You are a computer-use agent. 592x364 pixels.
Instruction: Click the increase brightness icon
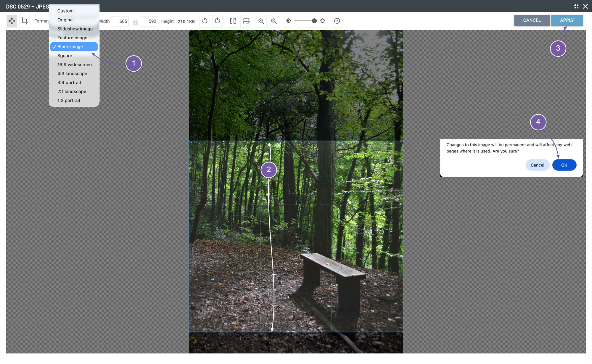click(323, 21)
